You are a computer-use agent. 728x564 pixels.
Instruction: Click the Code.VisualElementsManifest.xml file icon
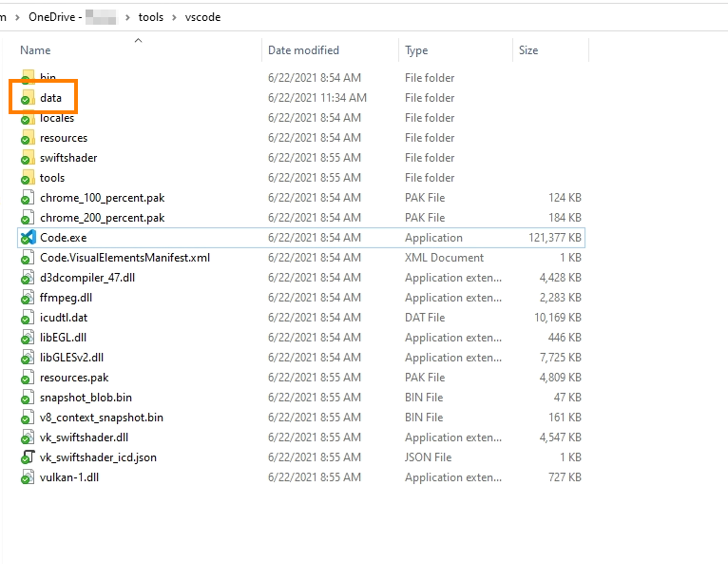tap(28, 258)
